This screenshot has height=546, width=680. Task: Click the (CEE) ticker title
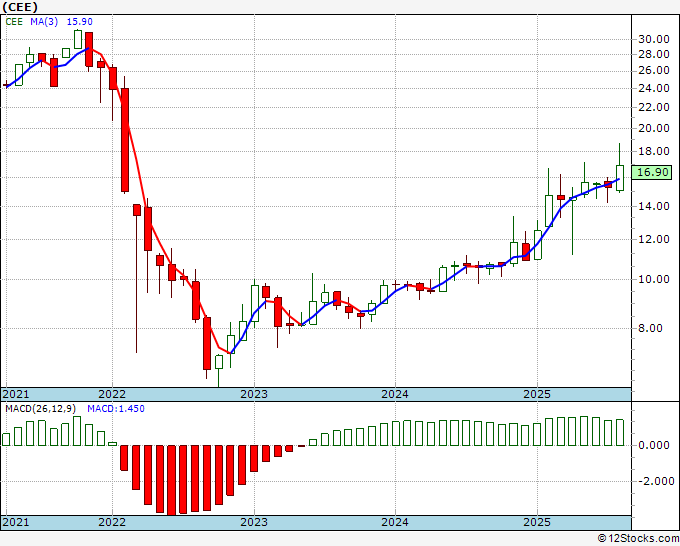point(20,7)
